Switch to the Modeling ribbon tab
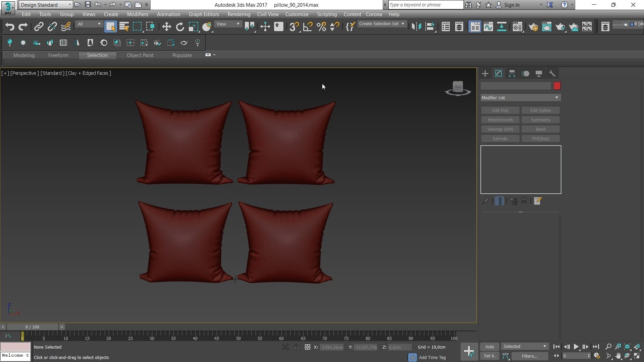 pos(24,55)
